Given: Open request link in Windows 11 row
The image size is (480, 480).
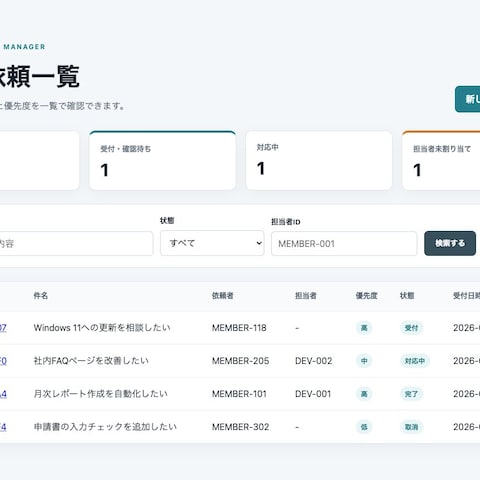Looking at the screenshot, I should [x=3, y=328].
